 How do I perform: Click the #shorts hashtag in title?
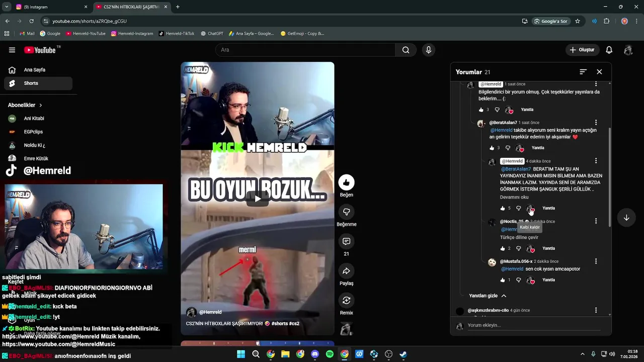tap(279, 323)
